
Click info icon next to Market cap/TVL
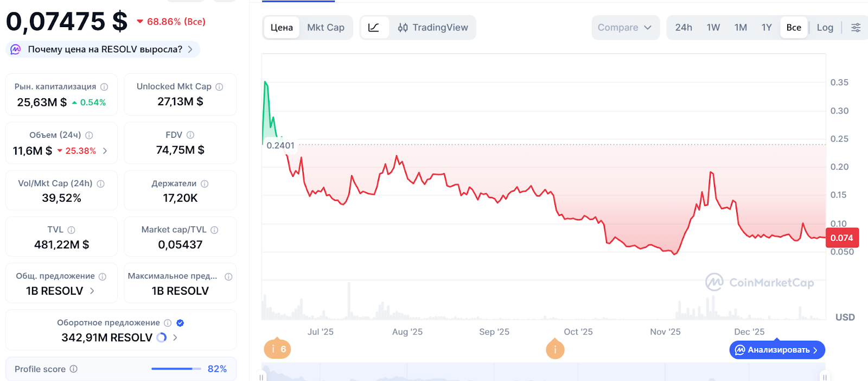[214, 230]
